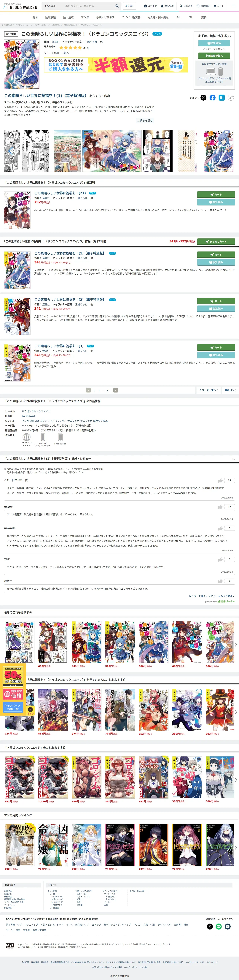Screen dimensions: 239x980
Task: Like the review by nawade
Action: click(220, 528)
